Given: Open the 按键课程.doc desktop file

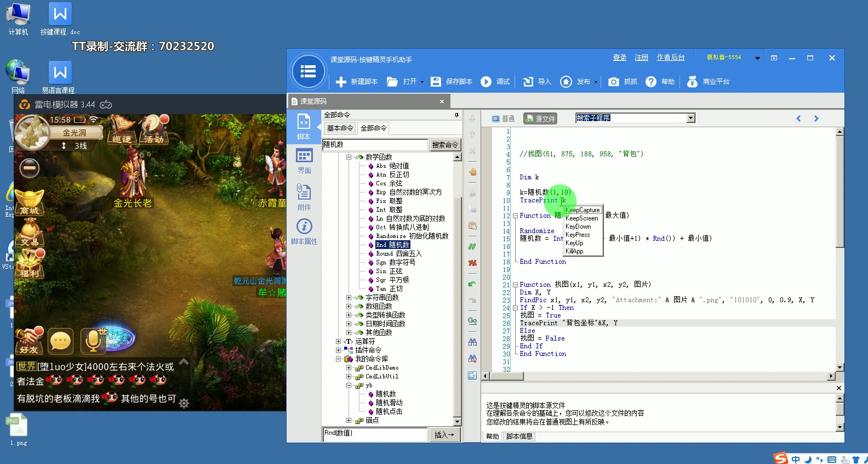Looking at the screenshot, I should click(60, 19).
